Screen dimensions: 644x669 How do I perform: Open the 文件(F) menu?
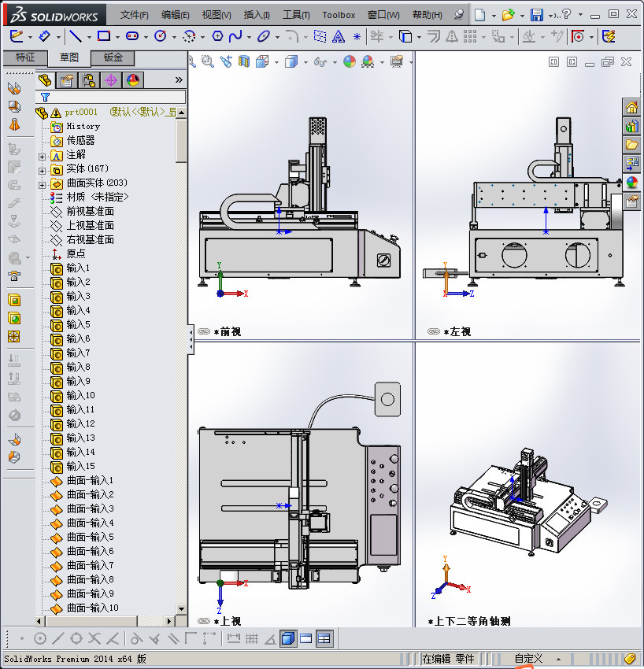(x=134, y=15)
